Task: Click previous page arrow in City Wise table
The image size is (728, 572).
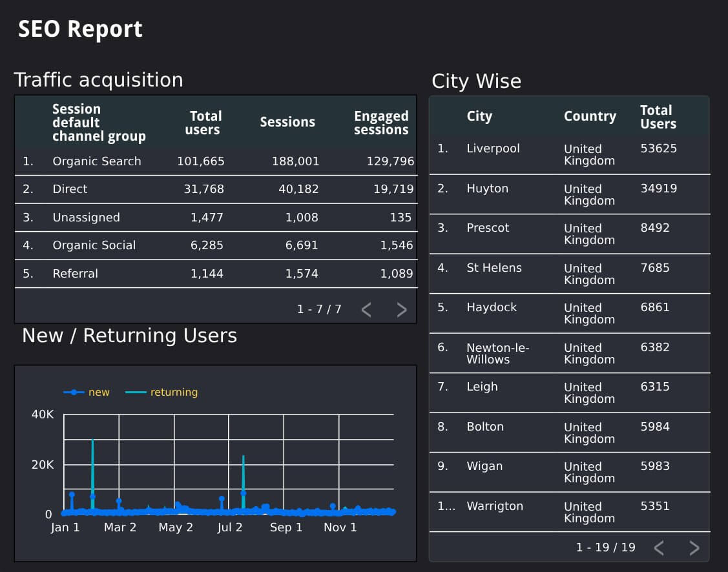Action: pos(659,548)
